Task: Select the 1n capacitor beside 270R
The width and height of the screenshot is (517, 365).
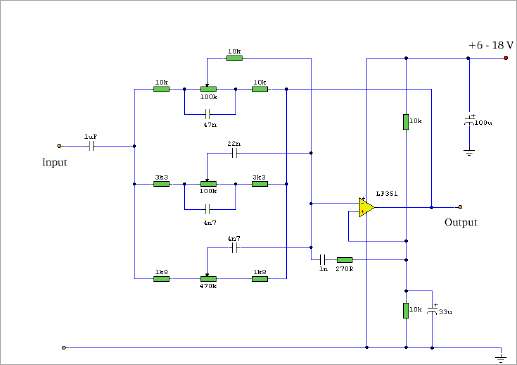Action: (x=323, y=259)
